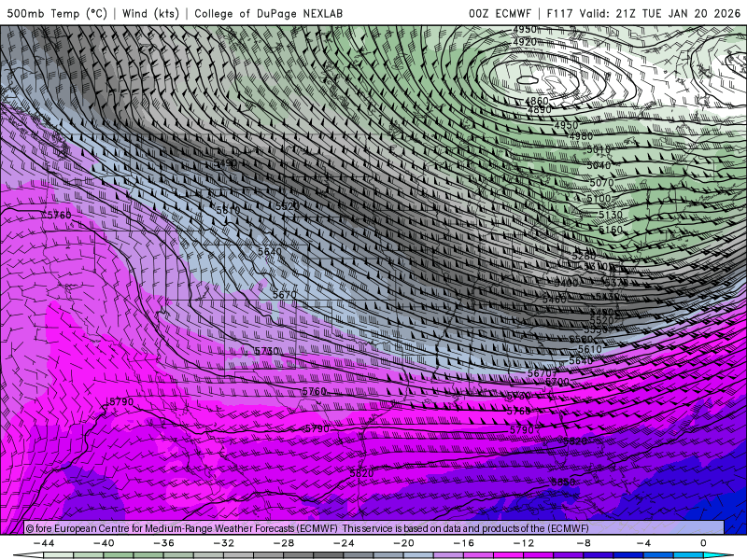Image resolution: width=747 pixels, height=560 pixels.
Task: Select the 5490 height contour label
Action: pos(225,163)
